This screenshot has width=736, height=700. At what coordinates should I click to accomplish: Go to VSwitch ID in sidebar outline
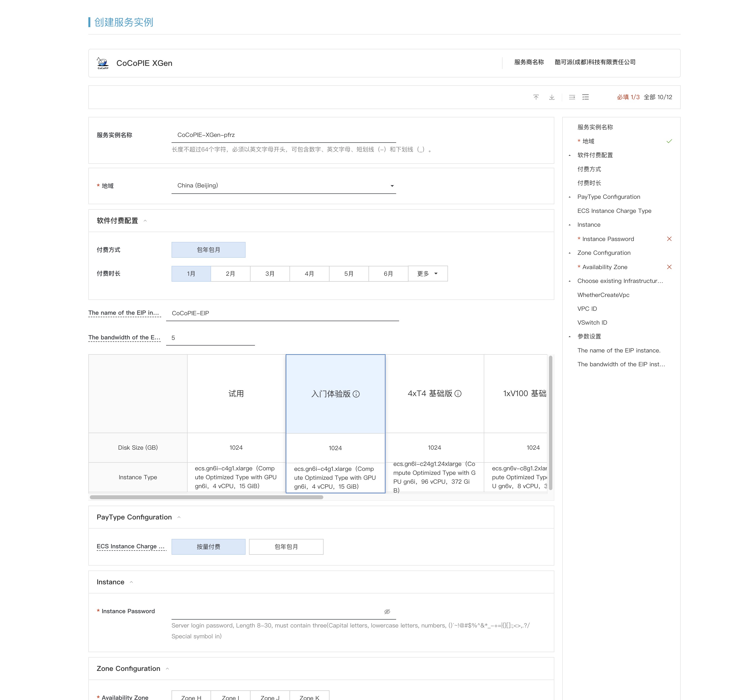coord(592,322)
